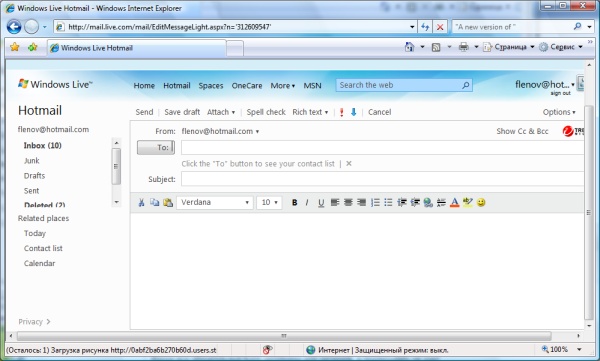Click the Favorites star icon
Viewport: 600px width, 361px height.
(15, 47)
